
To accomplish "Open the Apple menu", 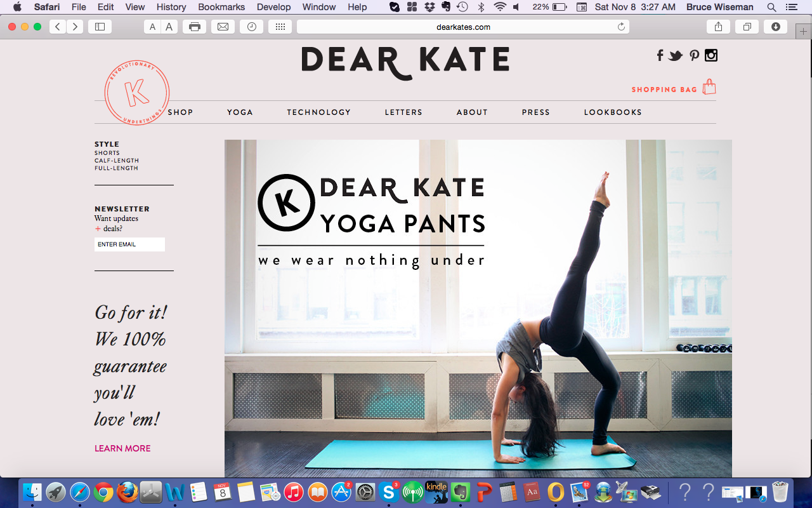I will tap(17, 7).
